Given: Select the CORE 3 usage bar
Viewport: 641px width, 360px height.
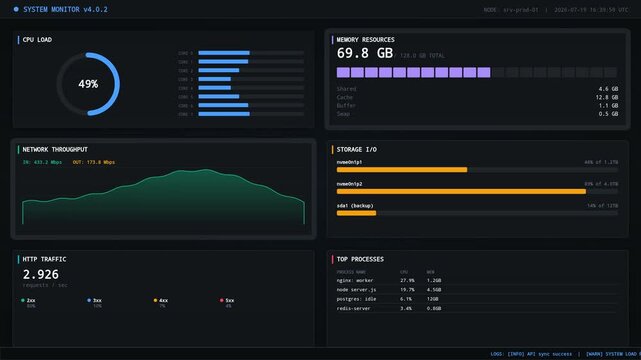Looking at the screenshot, I should pyautogui.click(x=251, y=79).
